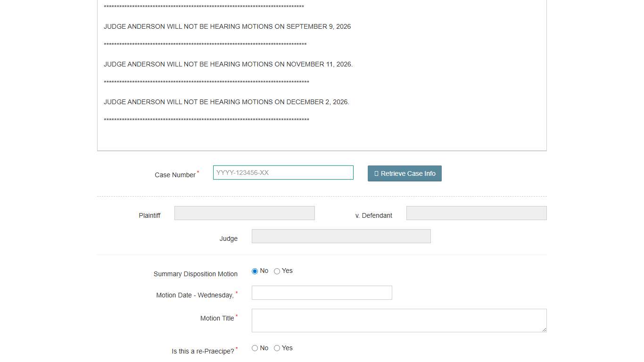The width and height of the screenshot is (644, 362).
Task: Click the Case Number input field
Action: (x=283, y=173)
